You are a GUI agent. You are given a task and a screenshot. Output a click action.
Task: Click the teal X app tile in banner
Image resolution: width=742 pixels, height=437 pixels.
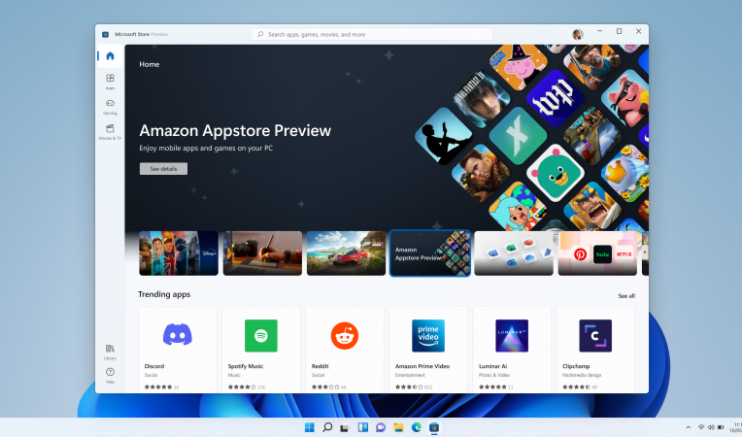(x=518, y=136)
